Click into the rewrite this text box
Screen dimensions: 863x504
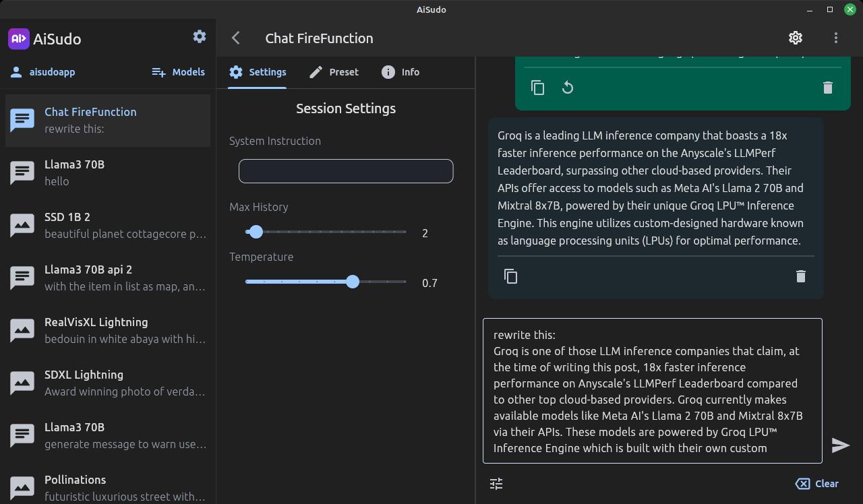[x=653, y=391]
